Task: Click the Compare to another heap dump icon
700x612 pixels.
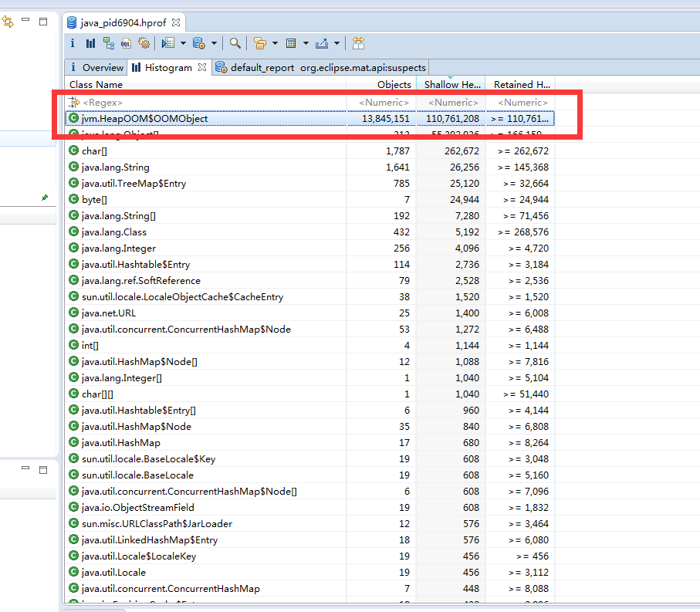Action: tap(358, 43)
